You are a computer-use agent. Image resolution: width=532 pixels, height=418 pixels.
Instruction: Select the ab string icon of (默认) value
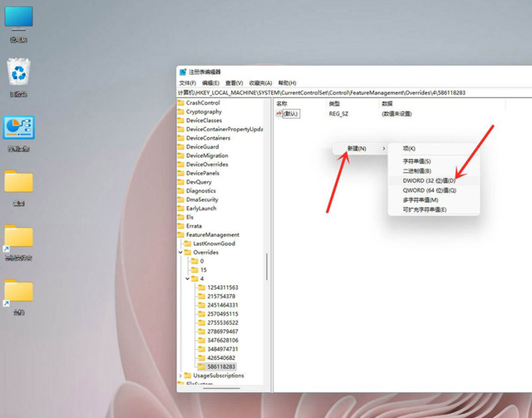(279, 113)
